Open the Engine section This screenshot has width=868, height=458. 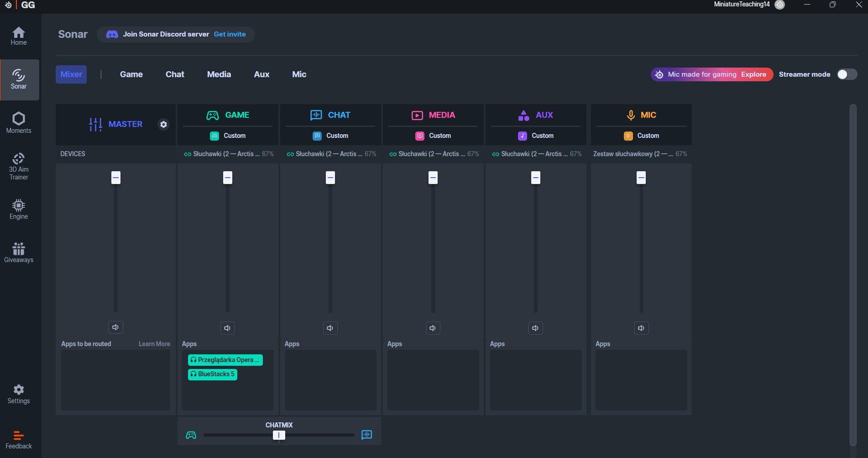[19, 209]
